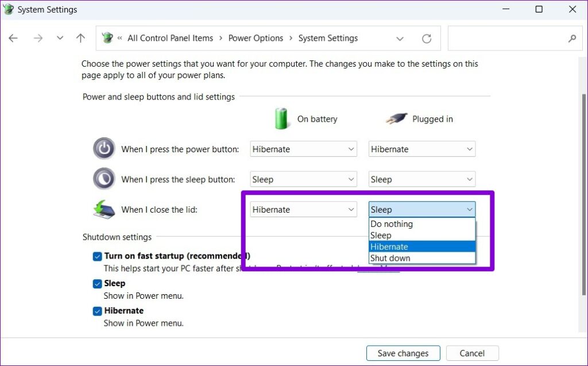Viewport: 588px width, 366px height.
Task: Click the plug icon above the Plugged in column
Action: (x=395, y=118)
